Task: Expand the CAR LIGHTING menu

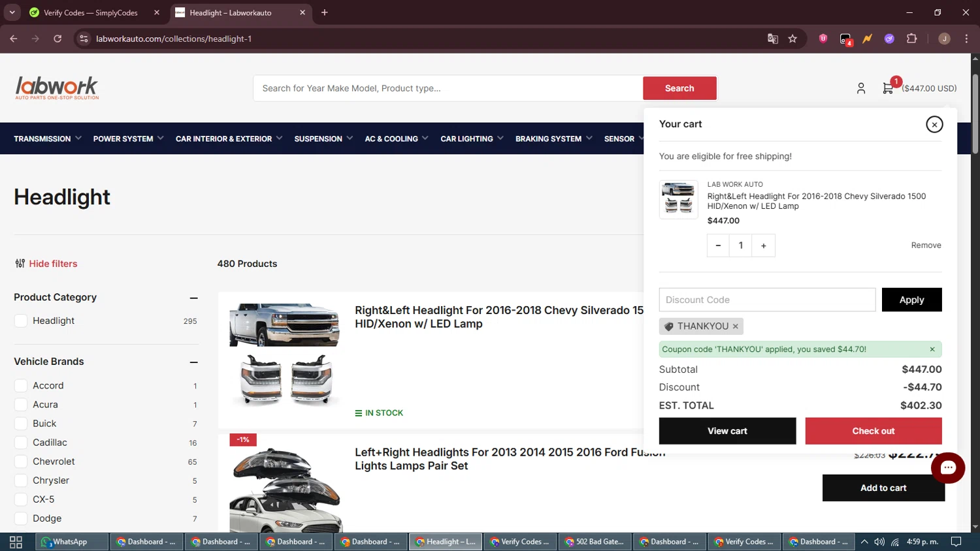Action: [472, 138]
